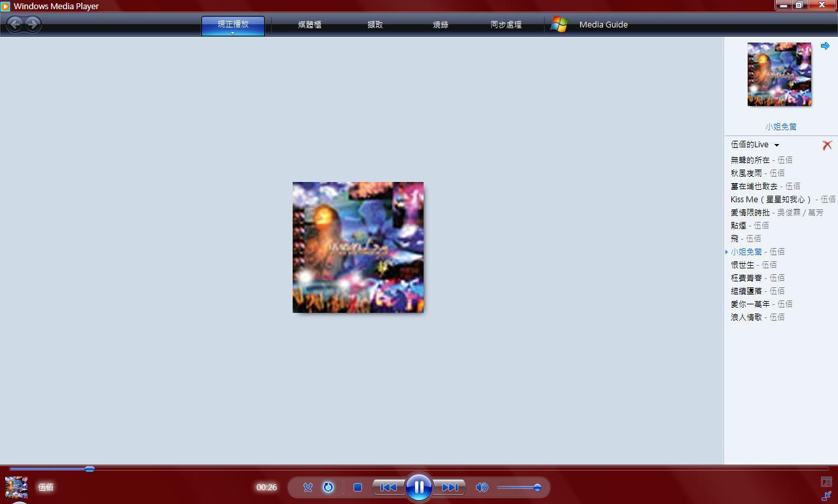Select the 同步處理 tab
This screenshot has height=504, width=838.
[x=506, y=25]
